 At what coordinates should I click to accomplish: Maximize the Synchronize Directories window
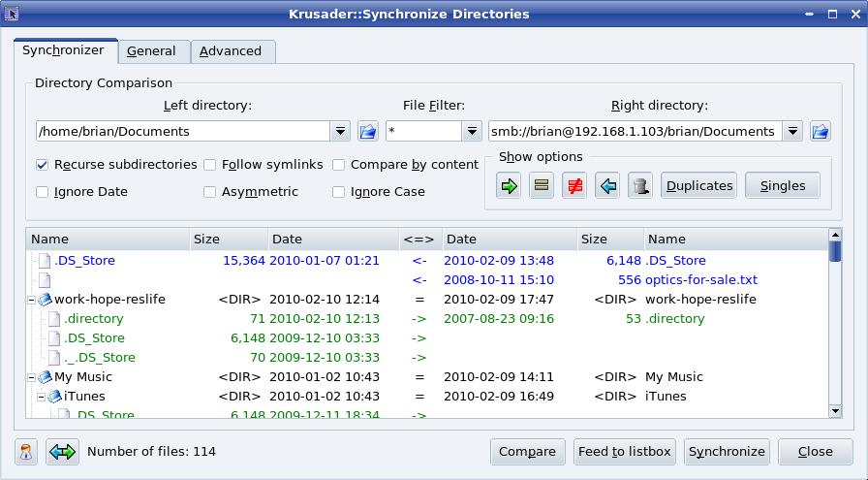point(832,14)
